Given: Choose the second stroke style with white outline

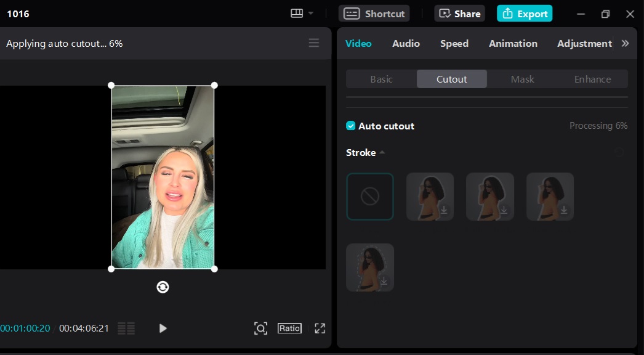Looking at the screenshot, I should point(490,197).
